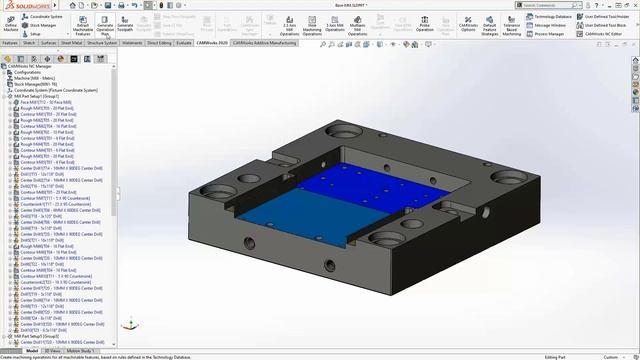Open the Undo history dropdown arrow
Viewport: 640px width, 360px height.
click(140, 5)
